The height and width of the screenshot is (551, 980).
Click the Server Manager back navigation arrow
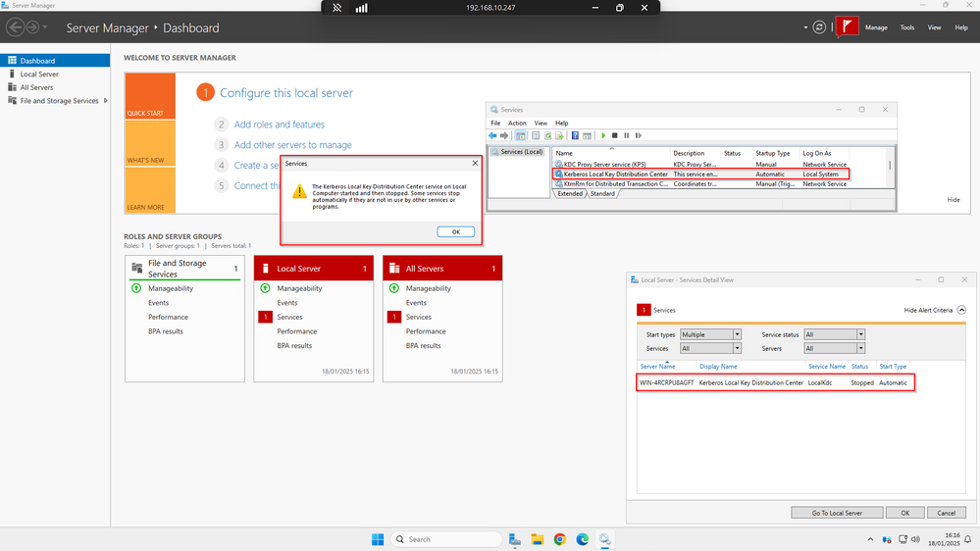(x=16, y=27)
